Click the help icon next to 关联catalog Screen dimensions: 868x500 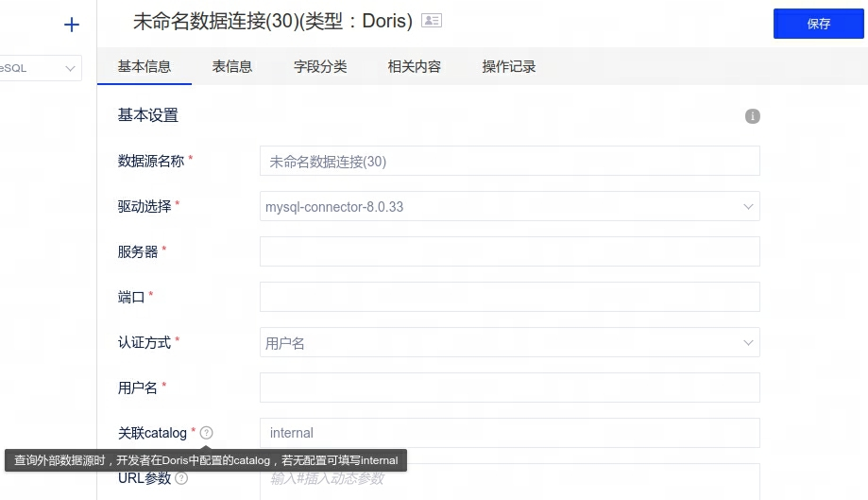coord(207,433)
